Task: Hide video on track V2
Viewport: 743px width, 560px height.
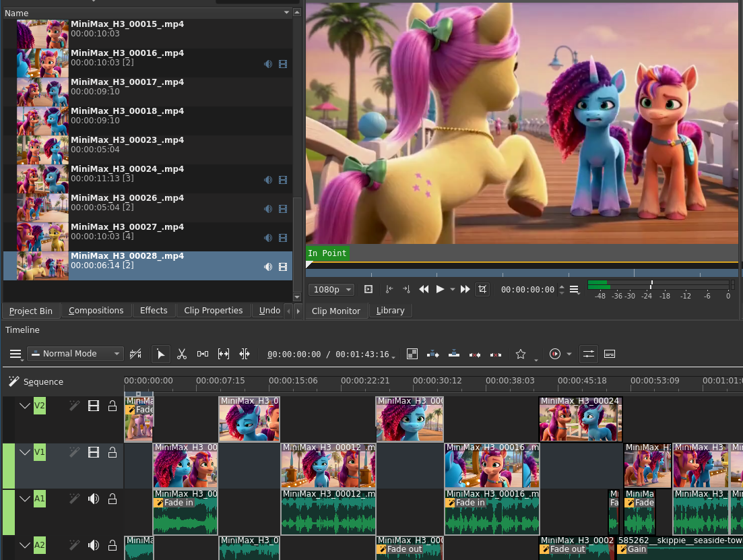Action: coord(94,406)
